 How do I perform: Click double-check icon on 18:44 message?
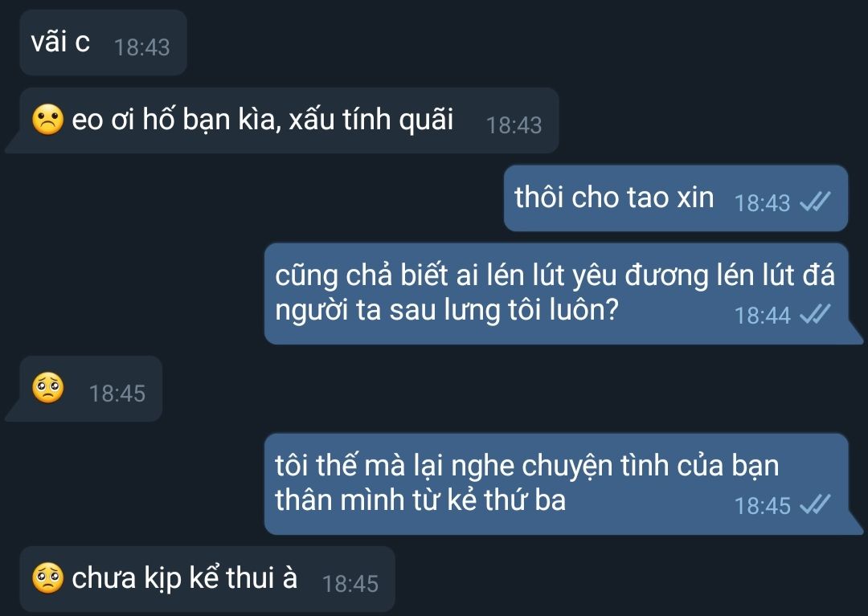[x=816, y=315]
